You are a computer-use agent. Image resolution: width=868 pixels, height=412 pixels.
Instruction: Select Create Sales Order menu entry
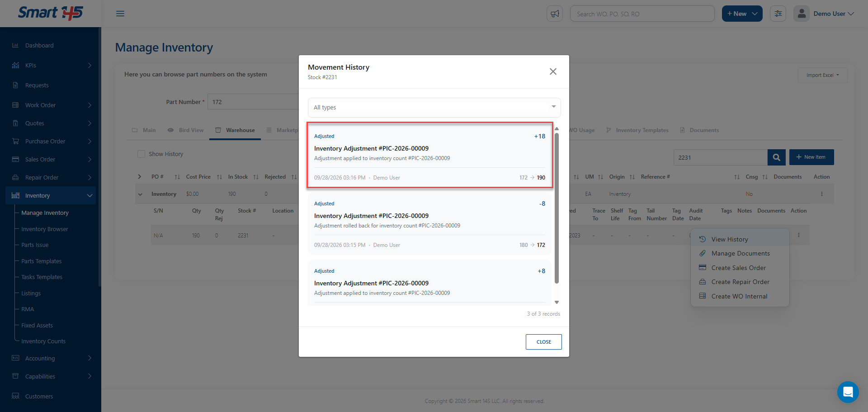(x=738, y=268)
